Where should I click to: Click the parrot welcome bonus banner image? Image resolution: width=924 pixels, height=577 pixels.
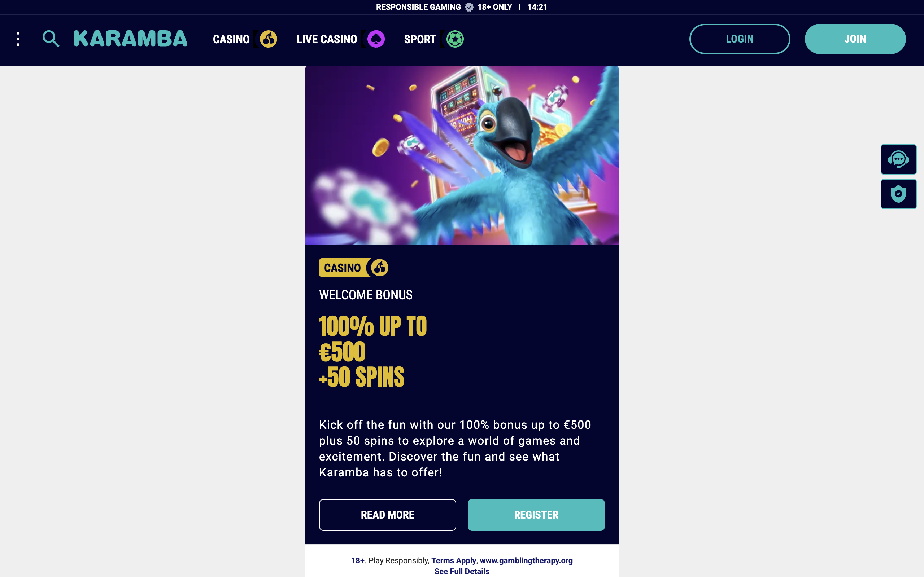(x=462, y=155)
